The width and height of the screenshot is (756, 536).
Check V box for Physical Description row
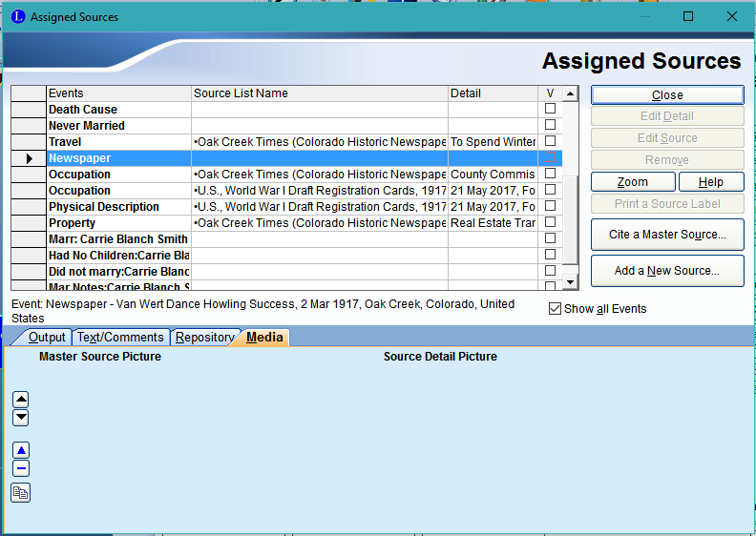click(550, 206)
